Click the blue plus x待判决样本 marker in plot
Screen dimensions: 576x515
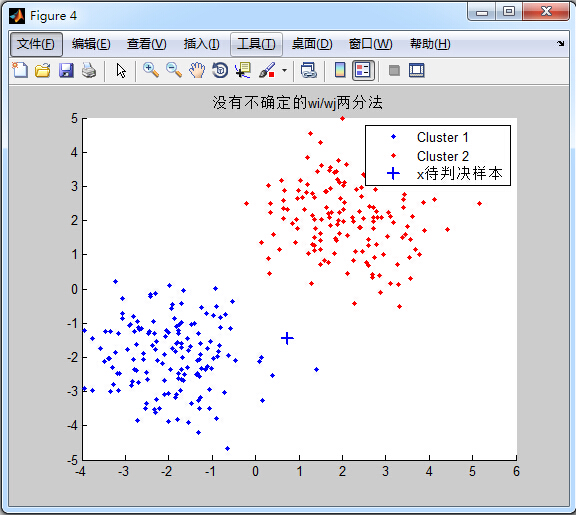click(x=287, y=338)
